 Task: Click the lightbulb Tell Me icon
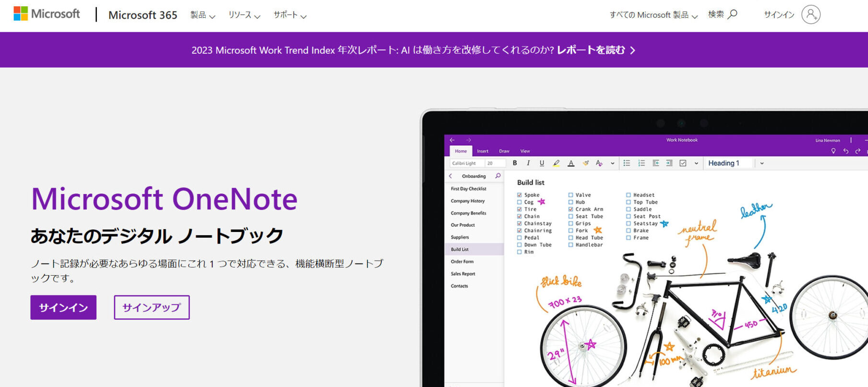[x=833, y=151]
